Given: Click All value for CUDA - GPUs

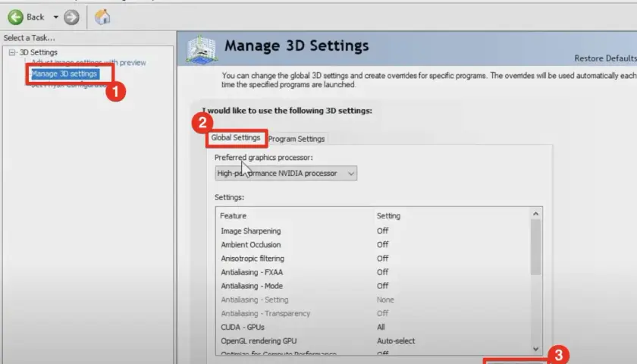Looking at the screenshot, I should (x=381, y=327).
